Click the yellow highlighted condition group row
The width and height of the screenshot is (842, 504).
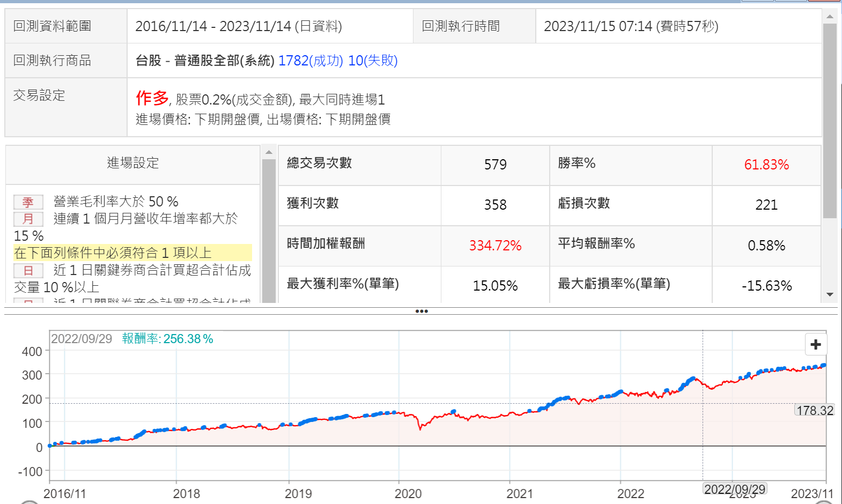click(132, 253)
